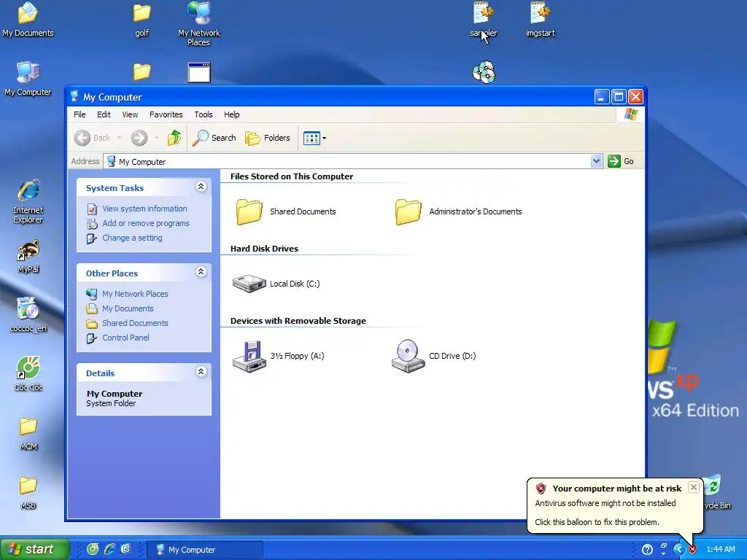Click Change a setting link

132,238
